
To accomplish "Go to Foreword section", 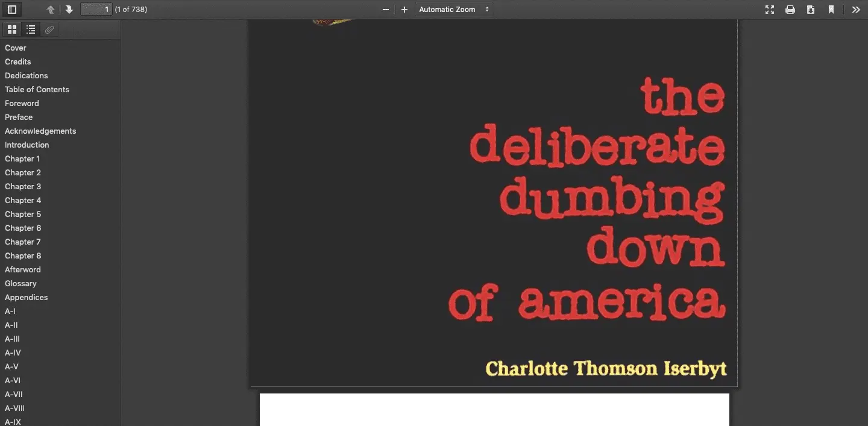I will pyautogui.click(x=22, y=103).
